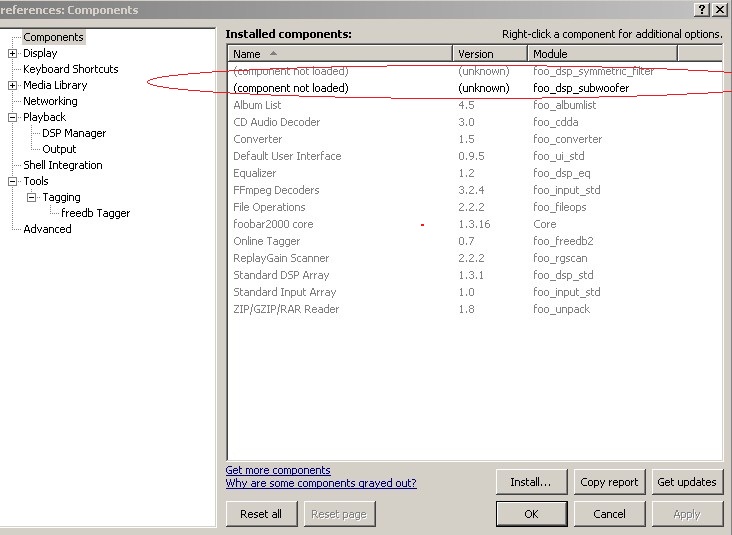This screenshot has height=535, width=732.
Task: Sort components by Version column header
Action: (x=490, y=54)
